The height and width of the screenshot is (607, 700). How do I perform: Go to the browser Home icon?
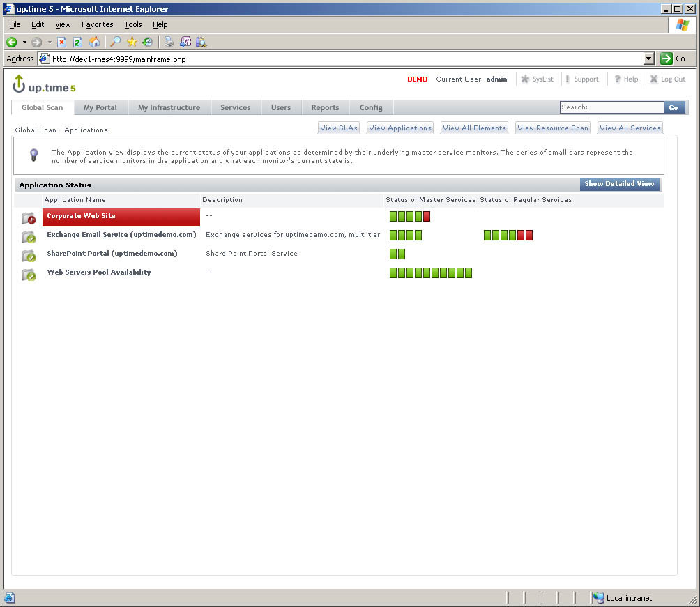point(95,42)
